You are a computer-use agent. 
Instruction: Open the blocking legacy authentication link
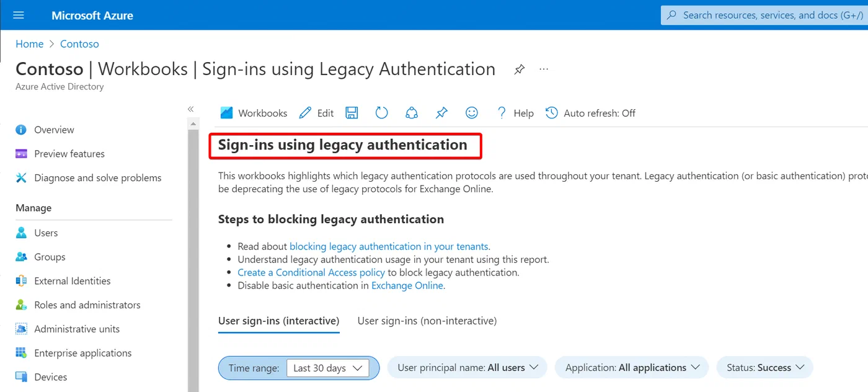coord(389,246)
